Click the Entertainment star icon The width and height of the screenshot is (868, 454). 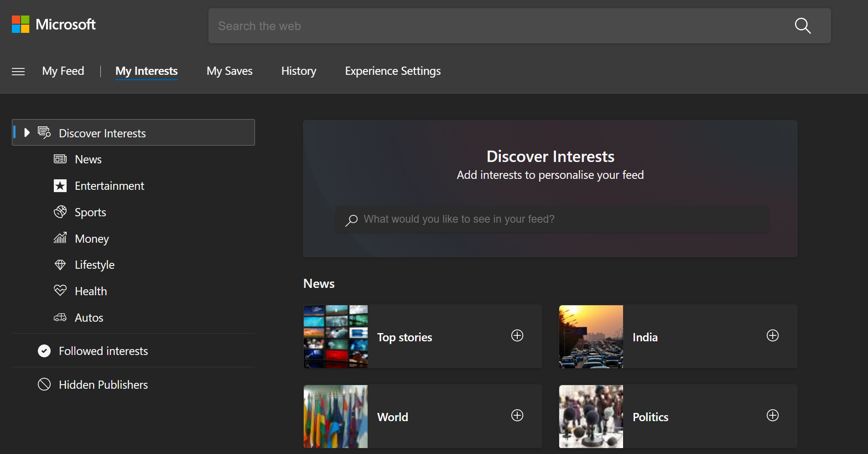(x=60, y=186)
